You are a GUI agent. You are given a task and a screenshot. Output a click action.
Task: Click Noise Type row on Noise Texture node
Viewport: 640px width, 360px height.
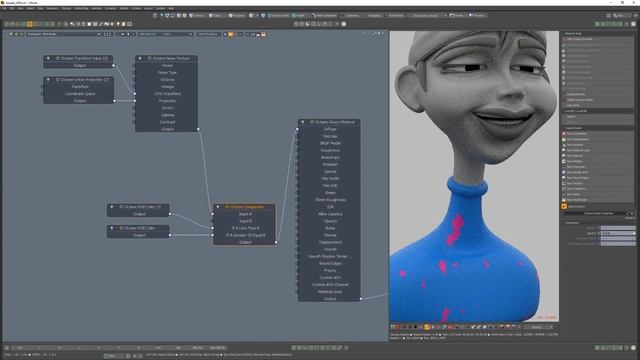coord(167,73)
